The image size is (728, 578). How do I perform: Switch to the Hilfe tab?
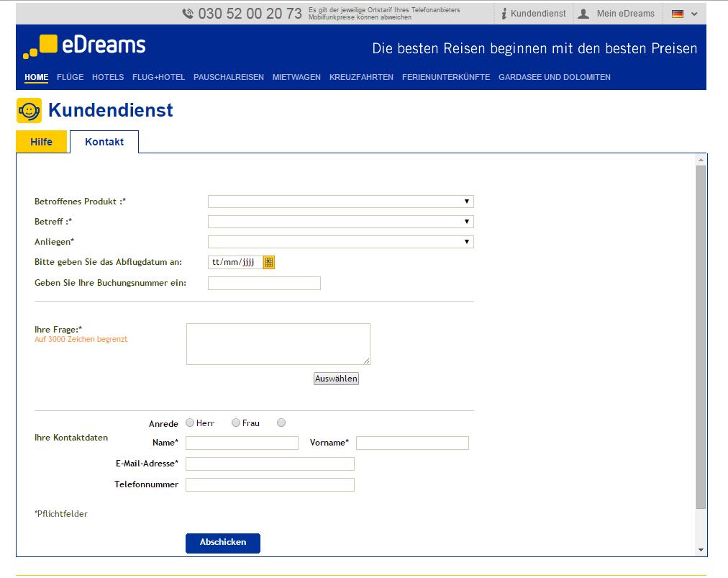[x=41, y=142]
